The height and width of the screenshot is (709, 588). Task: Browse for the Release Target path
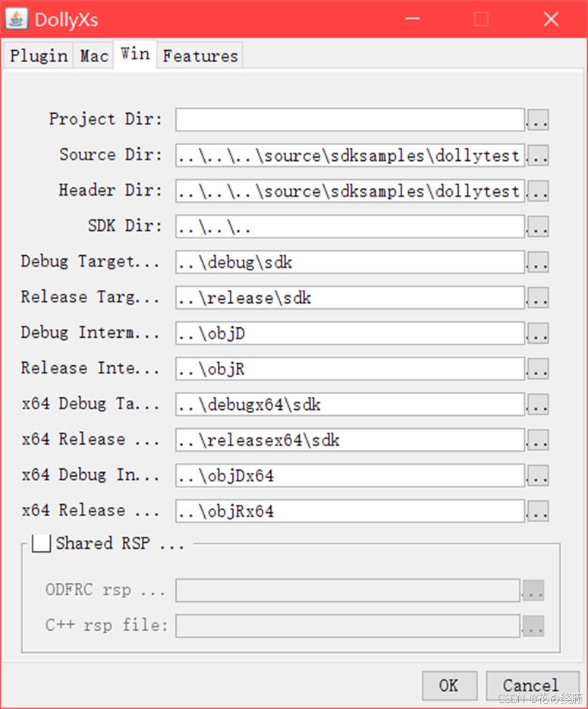coord(538,298)
